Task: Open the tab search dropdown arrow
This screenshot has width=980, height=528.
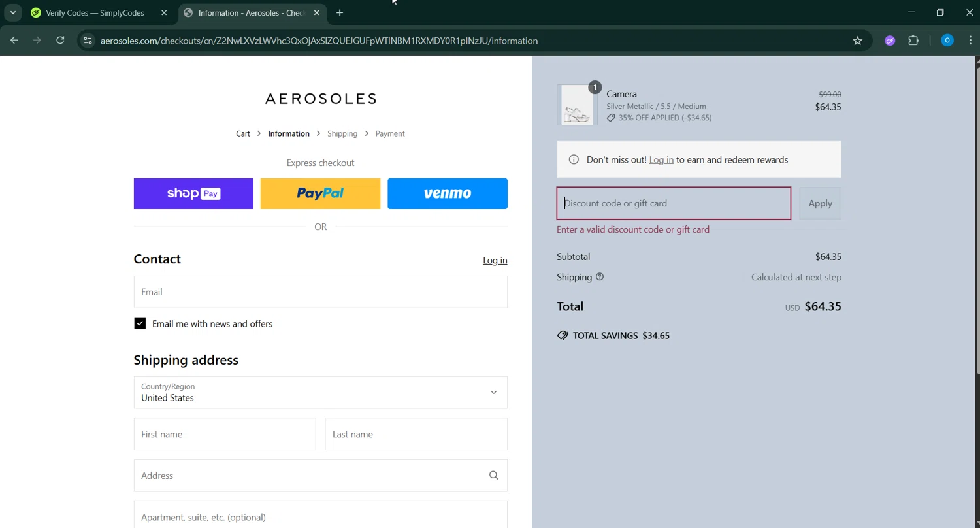Action: (x=12, y=12)
